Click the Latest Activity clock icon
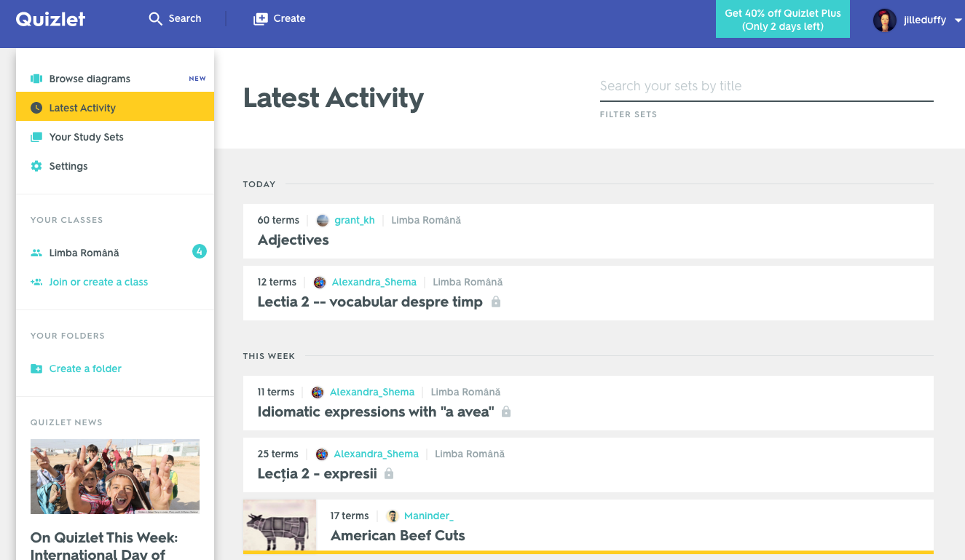The image size is (965, 560). coord(36,108)
